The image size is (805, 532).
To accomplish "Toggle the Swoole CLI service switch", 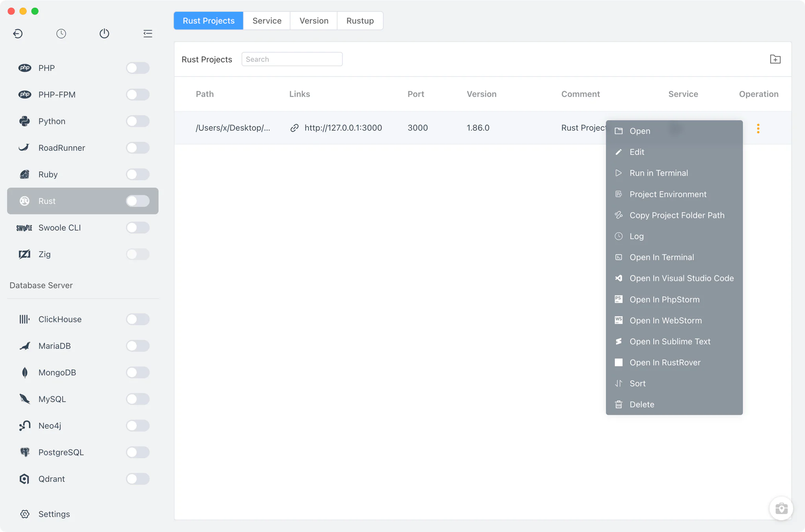I will click(x=138, y=227).
